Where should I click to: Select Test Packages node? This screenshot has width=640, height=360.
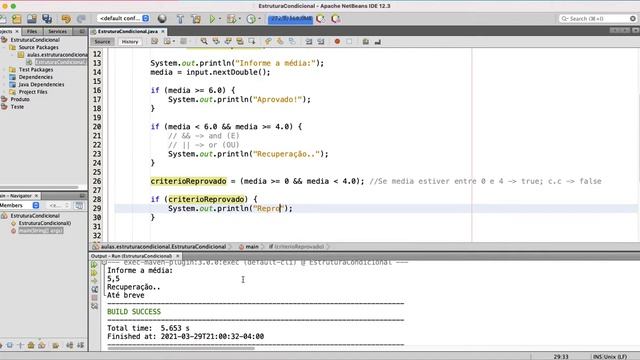click(x=36, y=70)
